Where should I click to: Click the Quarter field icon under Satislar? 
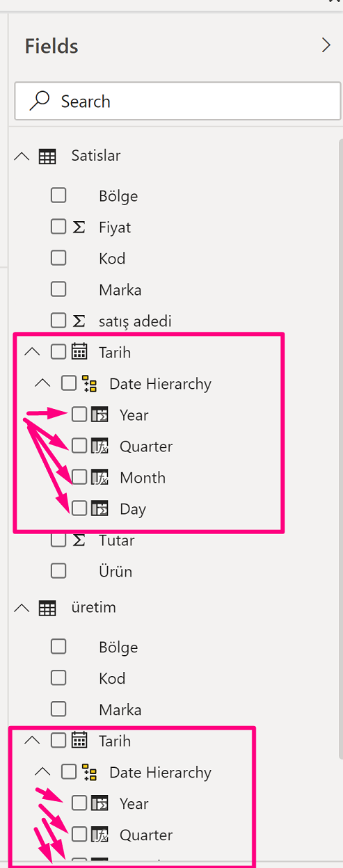(x=99, y=446)
